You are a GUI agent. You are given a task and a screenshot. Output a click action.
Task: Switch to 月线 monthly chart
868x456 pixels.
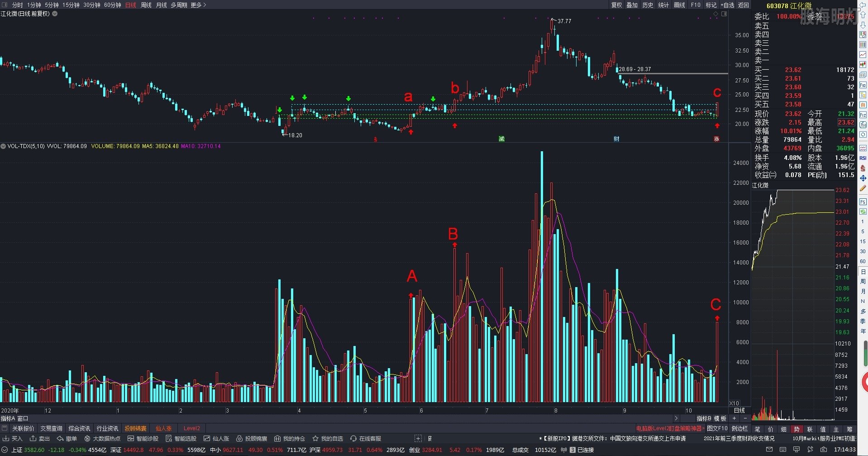162,5
